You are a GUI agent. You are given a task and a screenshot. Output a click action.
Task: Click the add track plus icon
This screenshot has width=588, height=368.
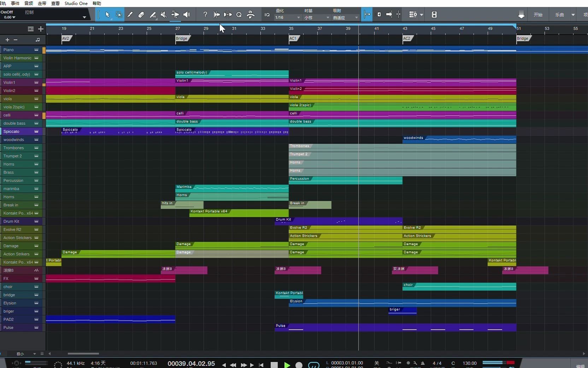[41, 29]
